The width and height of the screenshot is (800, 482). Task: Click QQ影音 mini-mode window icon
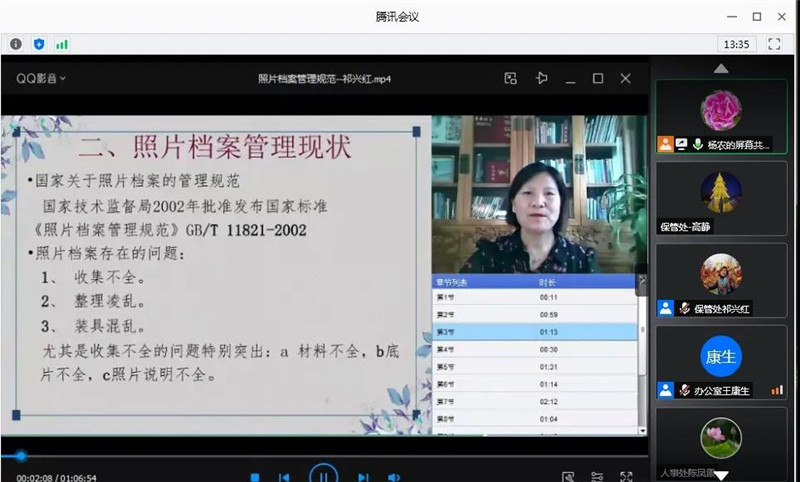point(511,79)
